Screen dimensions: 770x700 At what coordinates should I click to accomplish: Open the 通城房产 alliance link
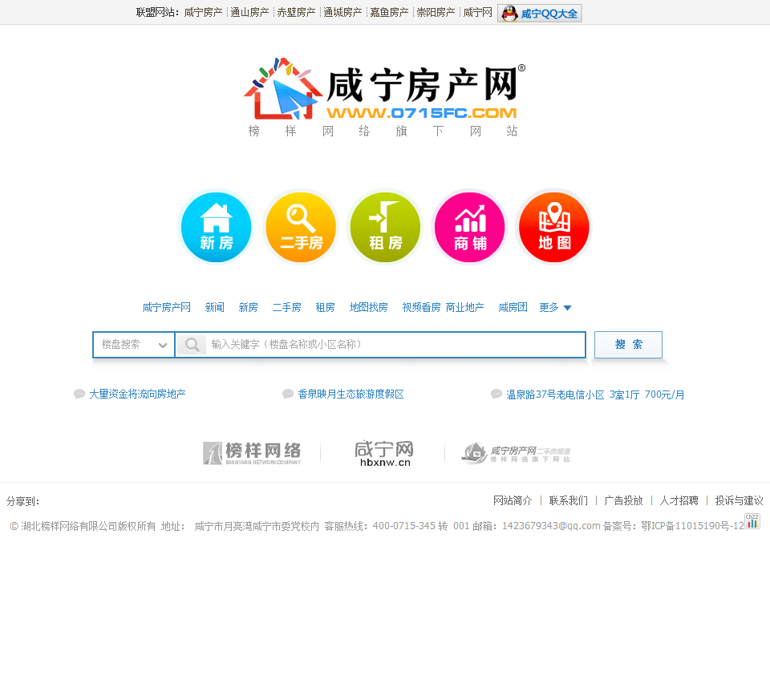point(342,12)
